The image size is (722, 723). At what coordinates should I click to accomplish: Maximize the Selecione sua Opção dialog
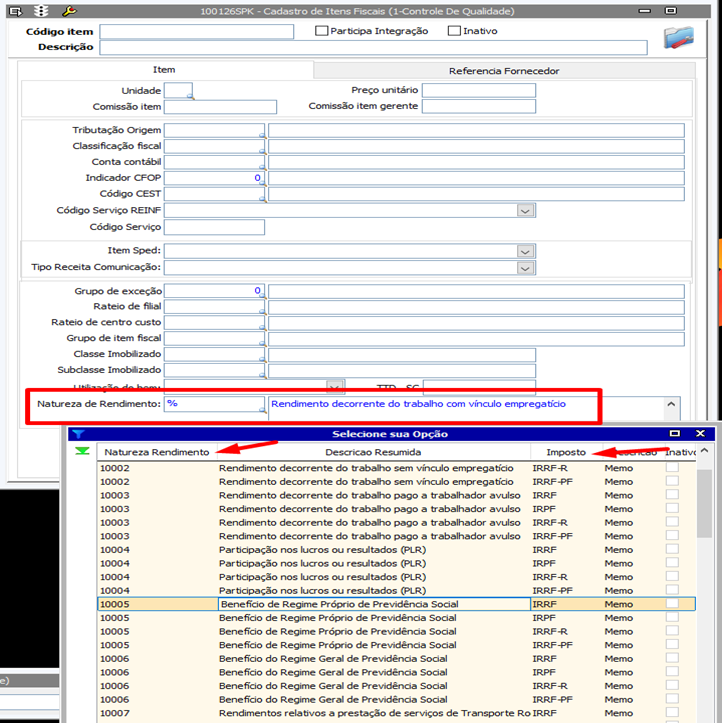675,433
